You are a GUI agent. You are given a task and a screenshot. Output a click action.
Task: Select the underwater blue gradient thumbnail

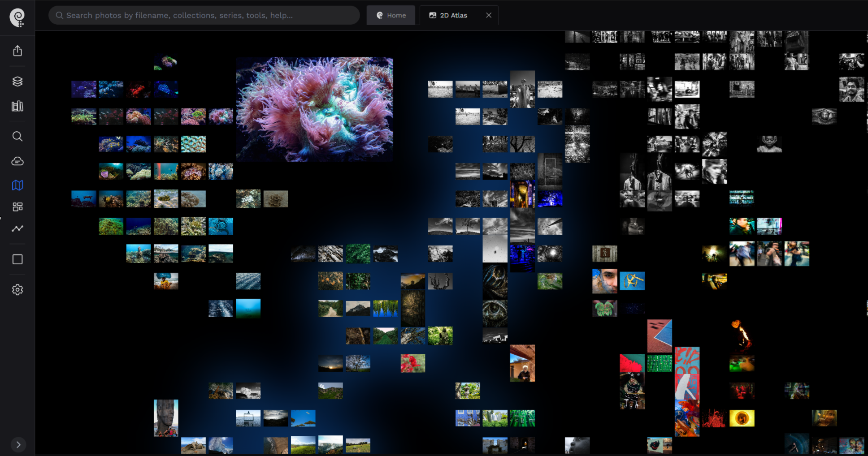tap(248, 309)
